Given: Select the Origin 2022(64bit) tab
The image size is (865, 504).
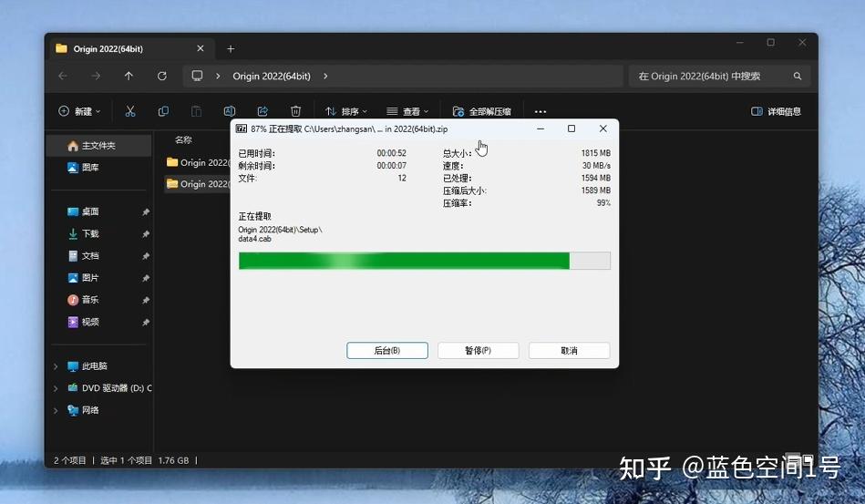Looking at the screenshot, I should pyautogui.click(x=130, y=48).
